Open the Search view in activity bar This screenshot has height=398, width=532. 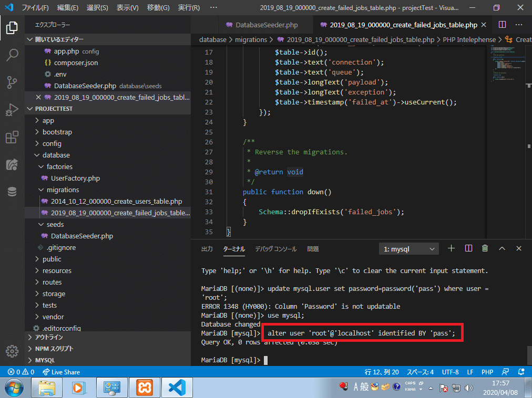click(x=12, y=55)
